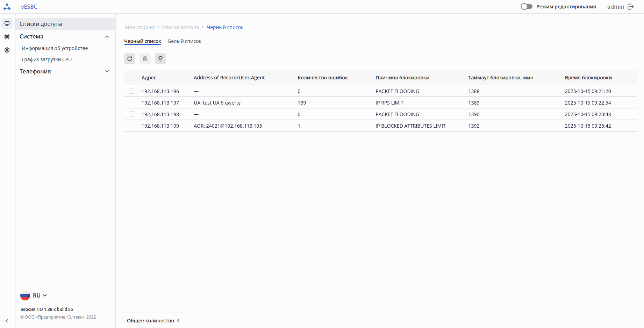Open the gear settings sidebar icon

coord(7,50)
